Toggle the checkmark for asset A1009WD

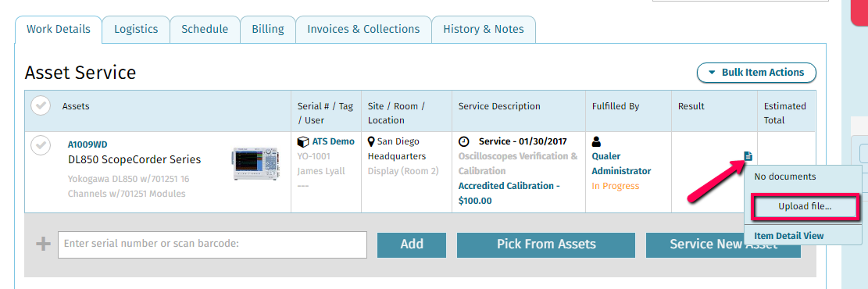click(39, 145)
